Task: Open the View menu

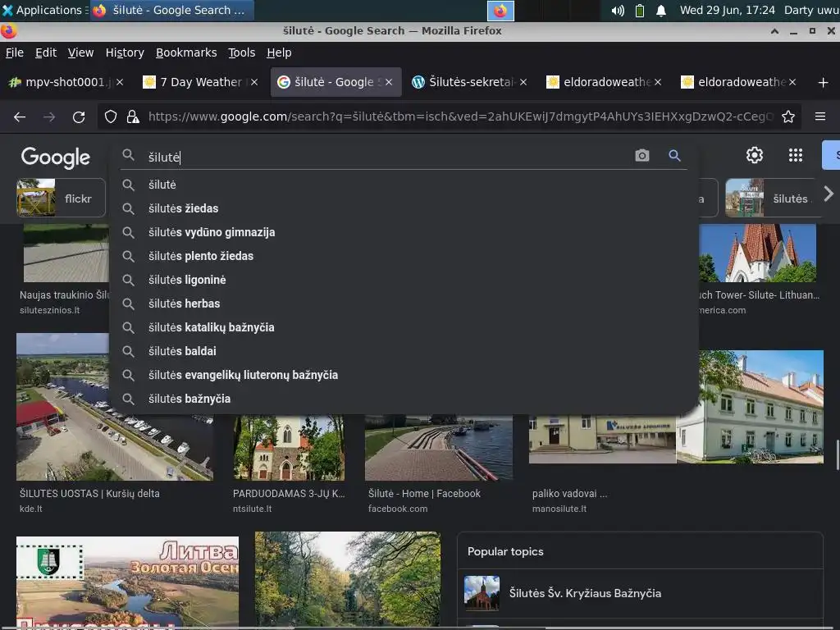Action: click(x=80, y=52)
